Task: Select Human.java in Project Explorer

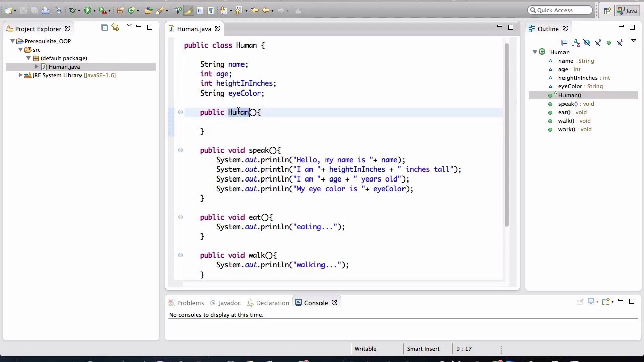Action: point(64,67)
